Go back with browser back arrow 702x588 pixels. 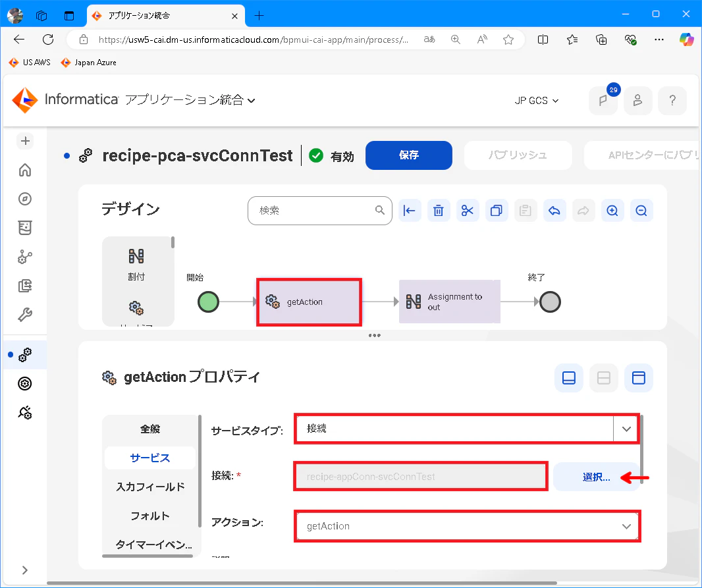click(x=19, y=40)
